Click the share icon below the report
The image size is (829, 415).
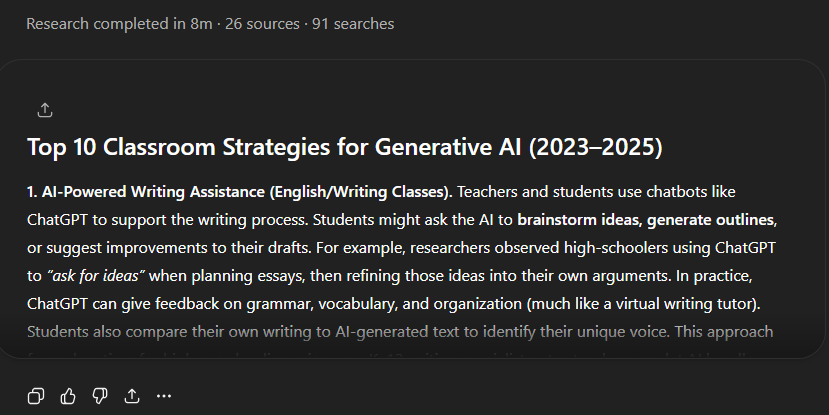[132, 396]
